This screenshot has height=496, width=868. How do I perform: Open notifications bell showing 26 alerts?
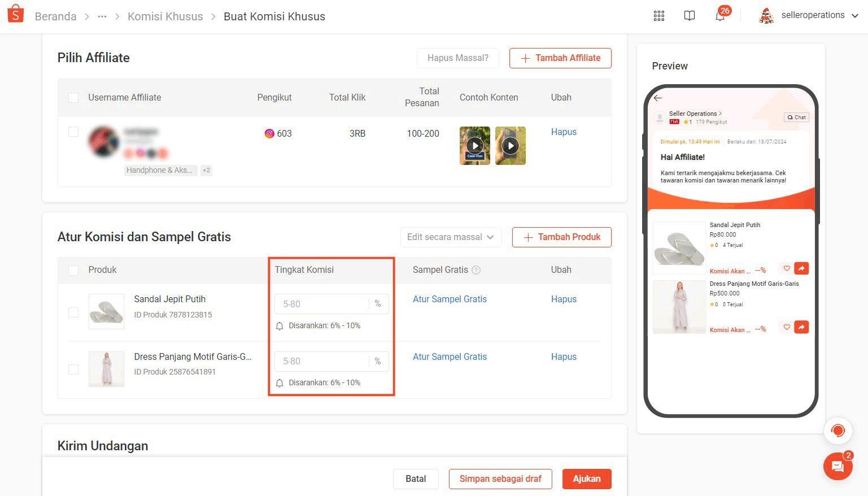tap(720, 16)
